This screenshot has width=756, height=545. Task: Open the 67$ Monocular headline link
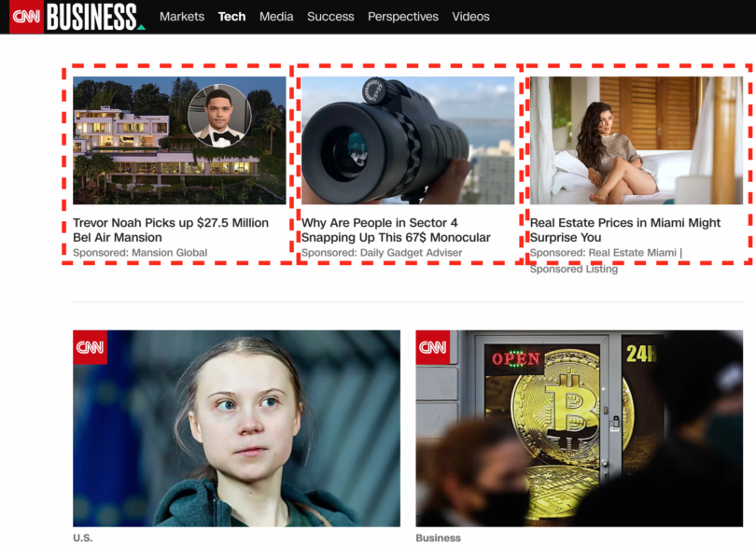click(x=396, y=230)
